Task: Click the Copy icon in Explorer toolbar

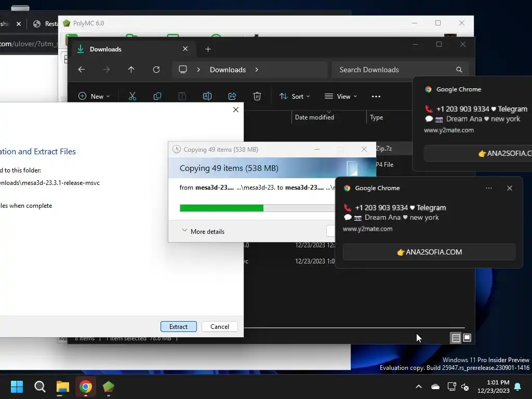Action: point(157,96)
